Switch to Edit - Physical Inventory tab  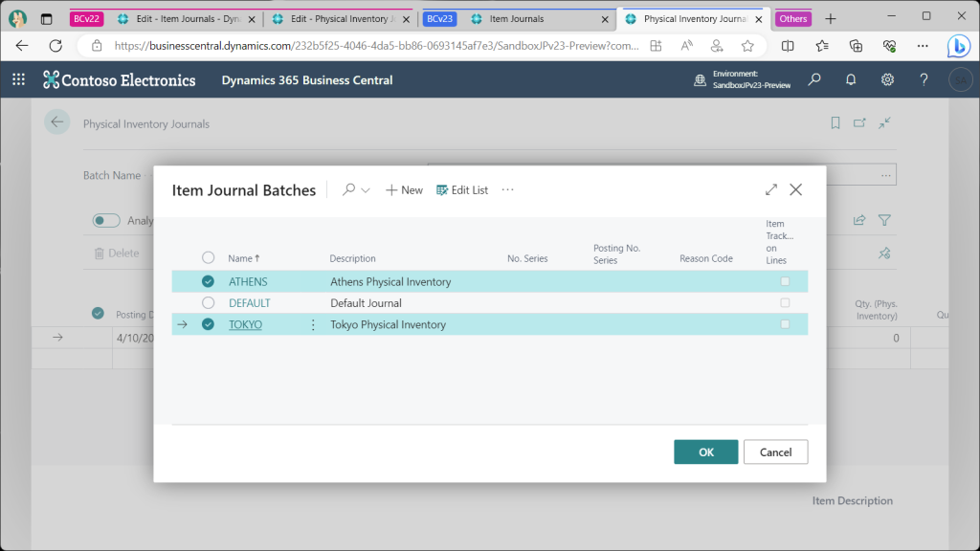coord(342,19)
